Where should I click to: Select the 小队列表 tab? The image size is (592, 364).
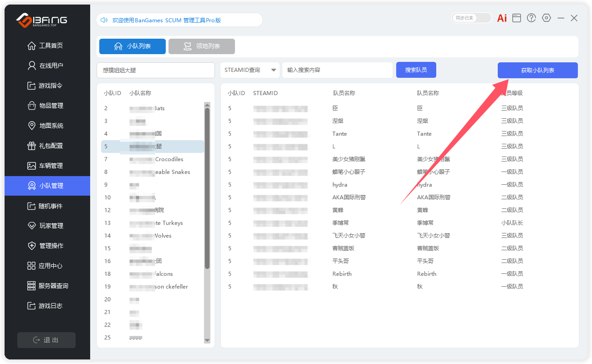133,46
